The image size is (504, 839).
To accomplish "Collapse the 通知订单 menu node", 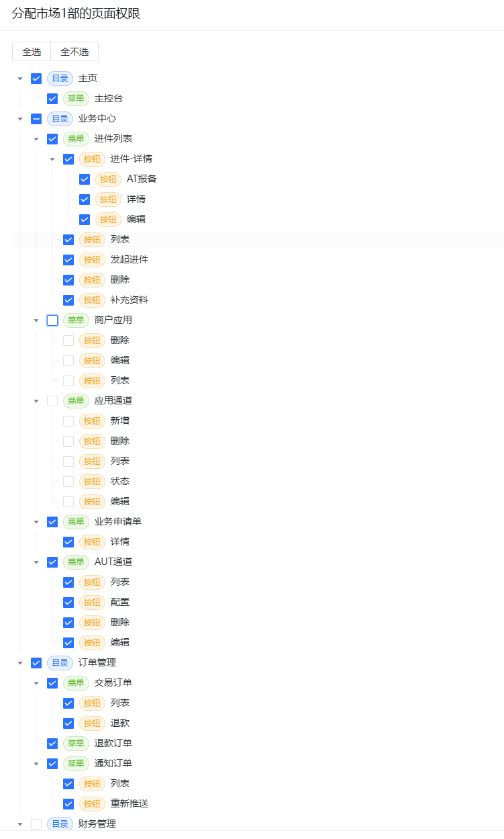I will (x=36, y=764).
